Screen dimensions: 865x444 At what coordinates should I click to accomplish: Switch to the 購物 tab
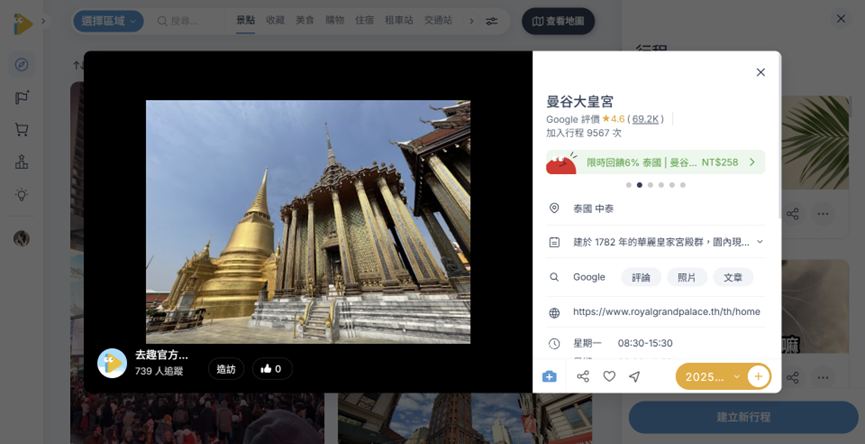335,20
